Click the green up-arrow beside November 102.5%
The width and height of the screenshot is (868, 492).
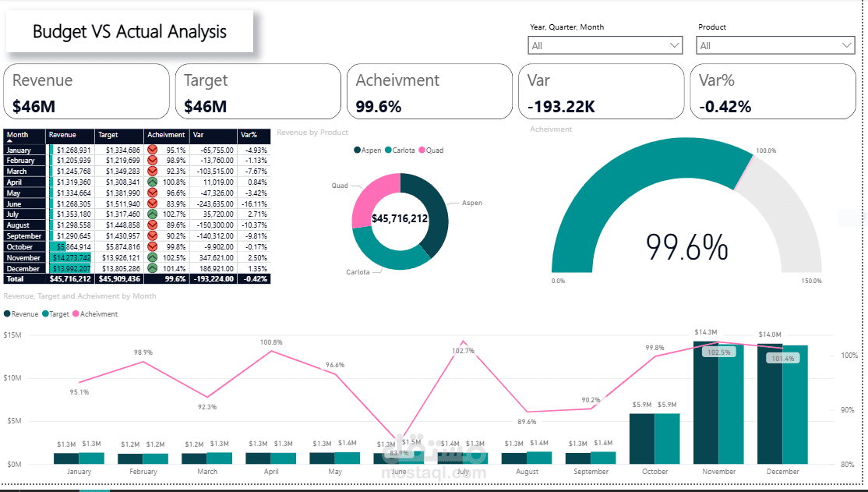[152, 257]
